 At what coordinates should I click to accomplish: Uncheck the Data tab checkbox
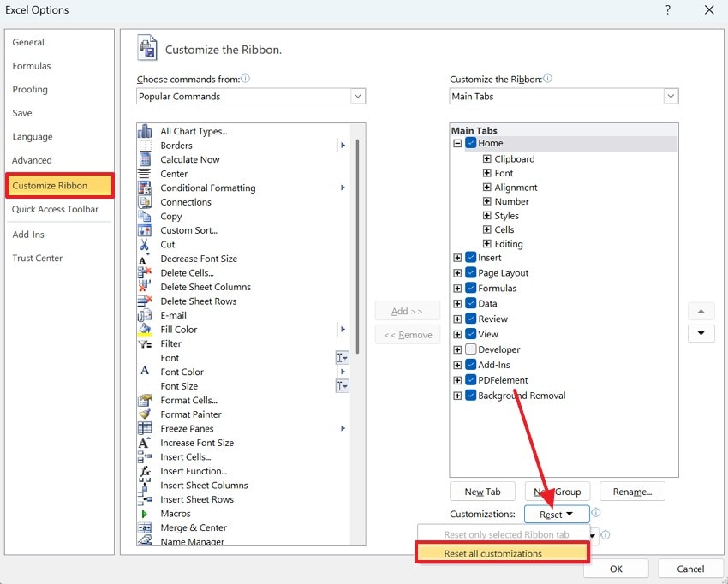point(471,303)
